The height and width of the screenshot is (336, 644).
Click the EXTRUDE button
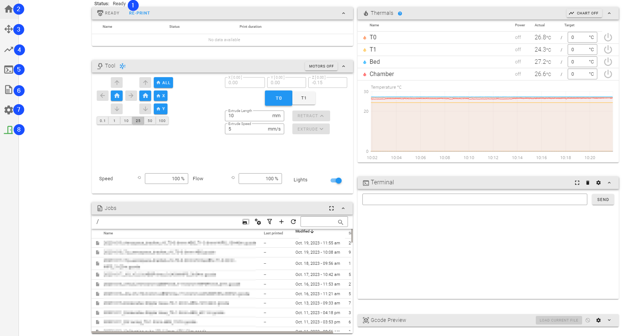311,129
